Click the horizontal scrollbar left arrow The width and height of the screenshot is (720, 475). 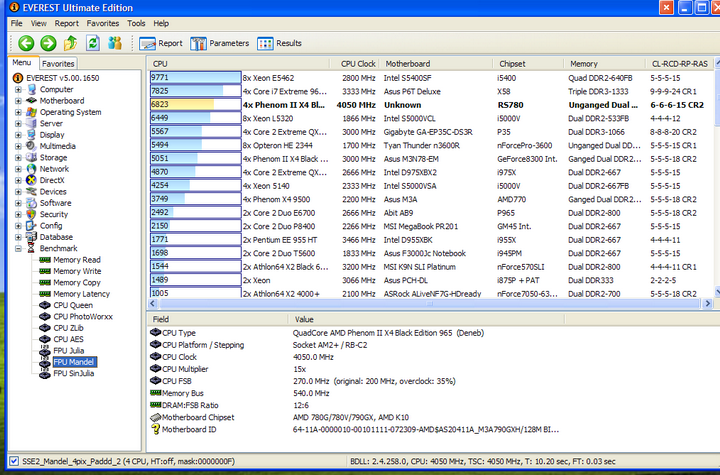click(153, 303)
